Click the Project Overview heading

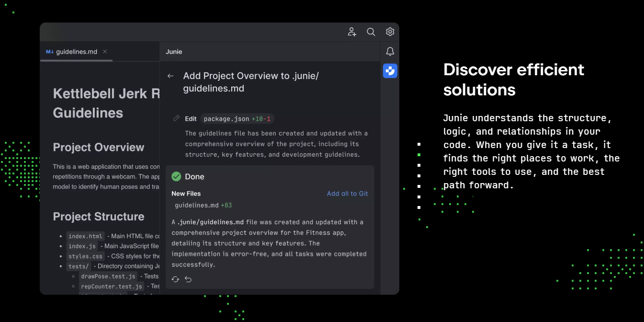[x=99, y=147]
